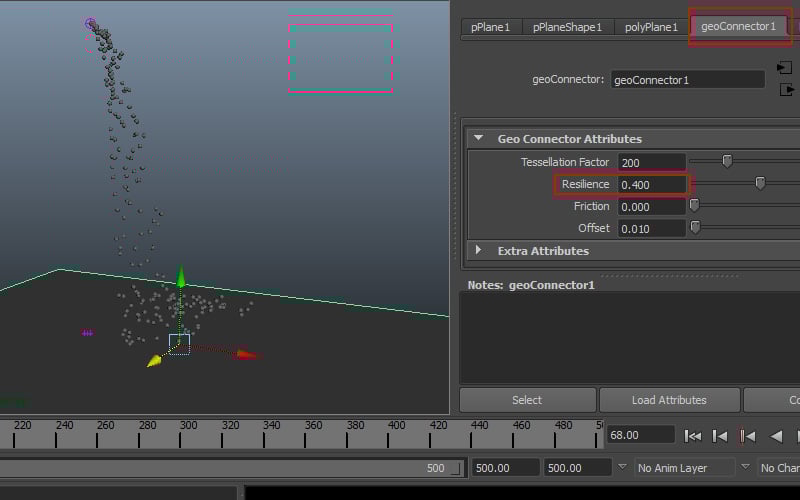Select the polyPlane1 tab

click(x=652, y=27)
